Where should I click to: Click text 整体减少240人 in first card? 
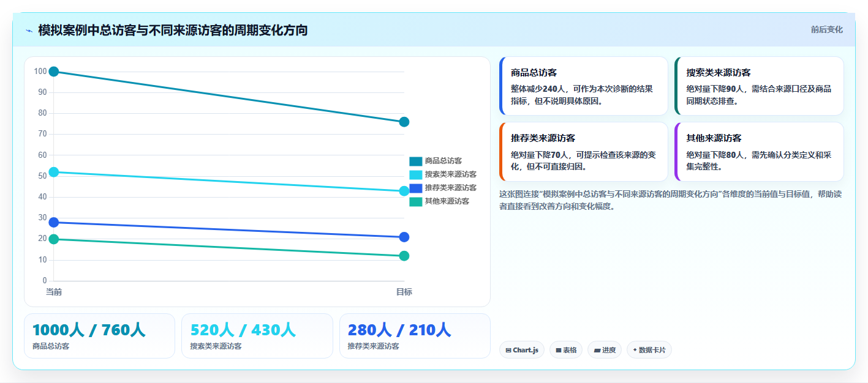(x=539, y=89)
